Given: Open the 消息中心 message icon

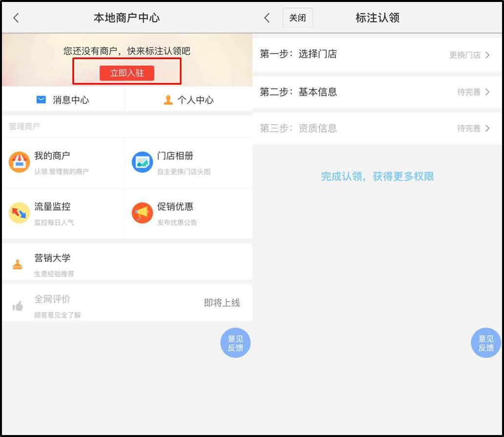Looking at the screenshot, I should pyautogui.click(x=41, y=100).
